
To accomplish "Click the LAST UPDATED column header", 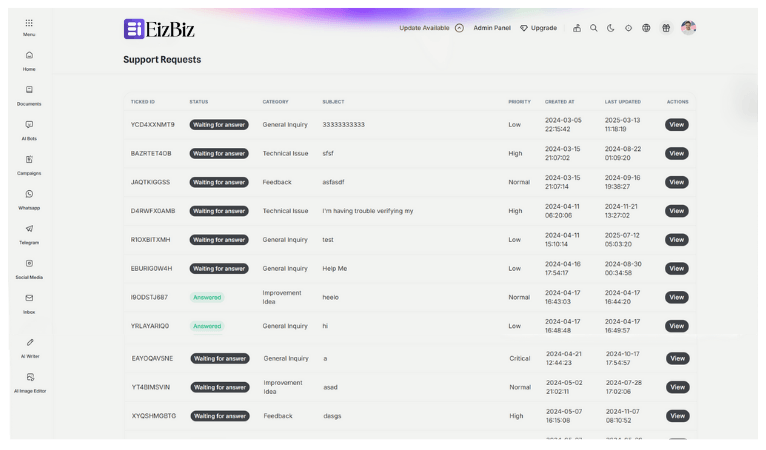I will tap(623, 102).
